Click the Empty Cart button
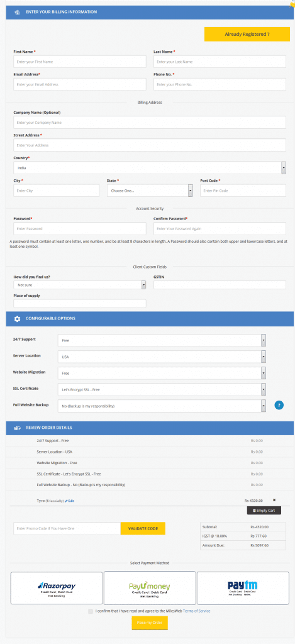The width and height of the screenshot is (295, 644). pos(264,511)
